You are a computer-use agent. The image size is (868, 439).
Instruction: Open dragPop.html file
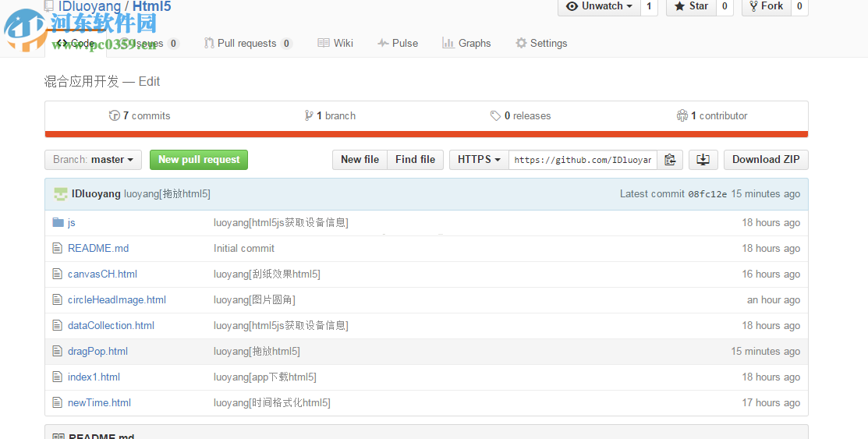click(97, 351)
